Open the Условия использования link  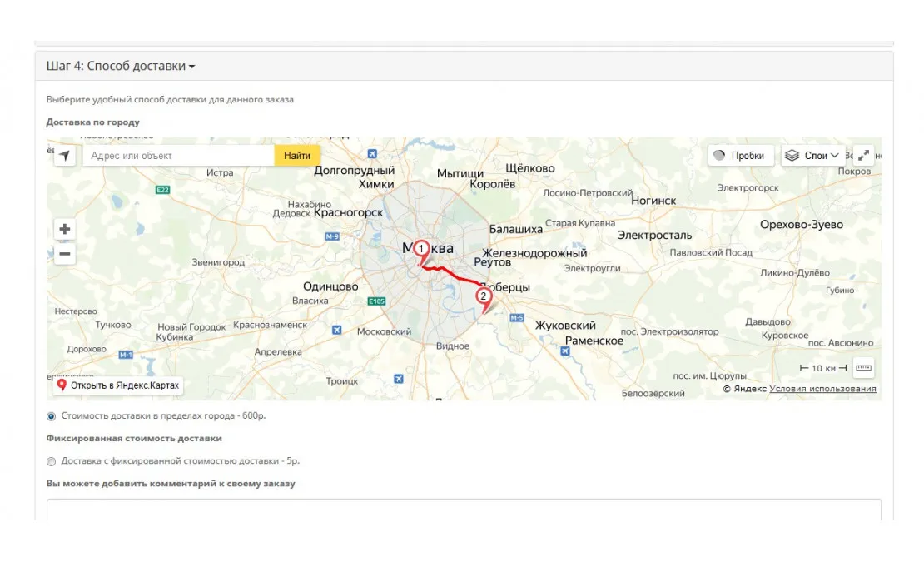pyautogui.click(x=822, y=389)
